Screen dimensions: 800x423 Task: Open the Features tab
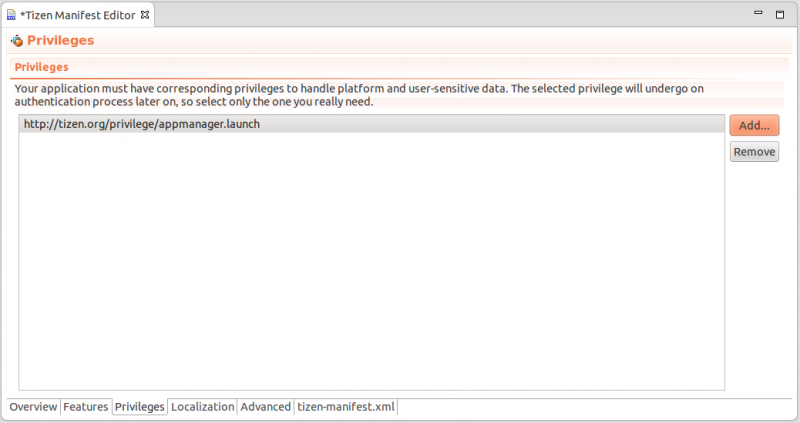pyautogui.click(x=85, y=407)
